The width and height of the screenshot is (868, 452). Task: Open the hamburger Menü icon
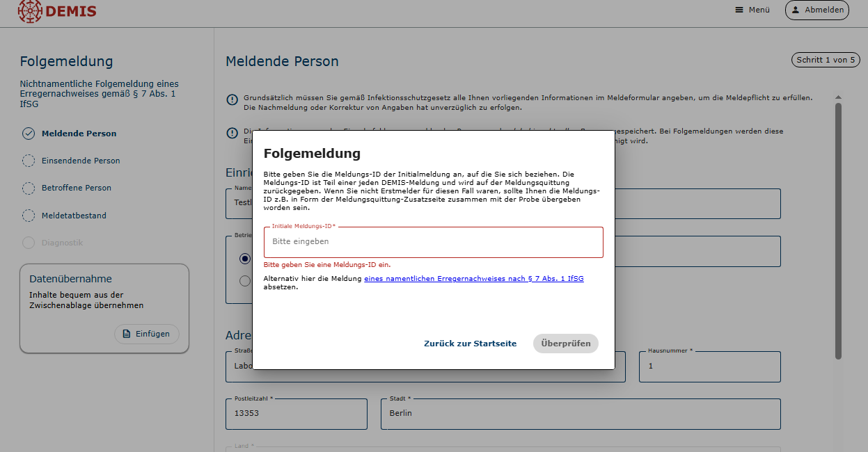[739, 10]
